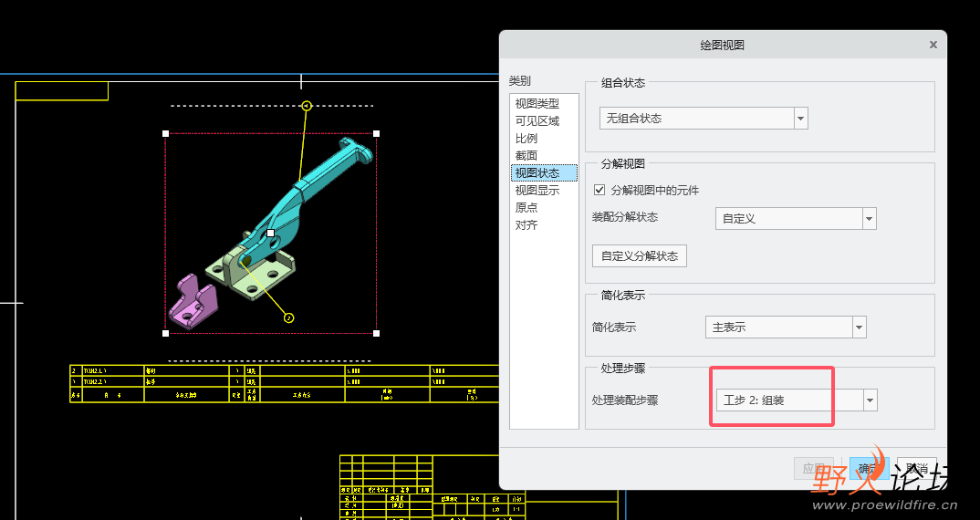Click the 应用 button

(x=814, y=469)
